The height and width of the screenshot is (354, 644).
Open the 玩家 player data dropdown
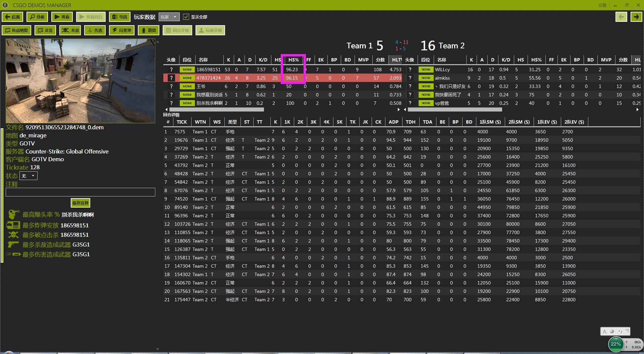coord(169,17)
